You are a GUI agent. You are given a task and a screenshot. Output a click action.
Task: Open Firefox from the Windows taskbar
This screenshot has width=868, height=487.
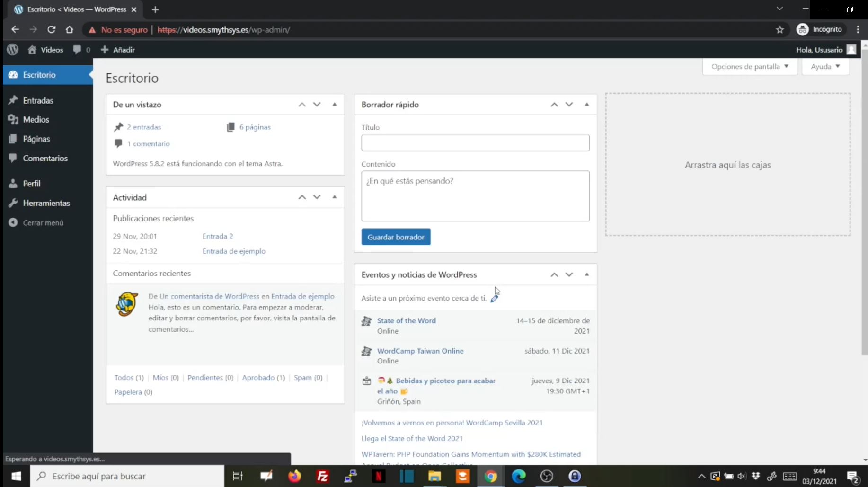pos(294,476)
